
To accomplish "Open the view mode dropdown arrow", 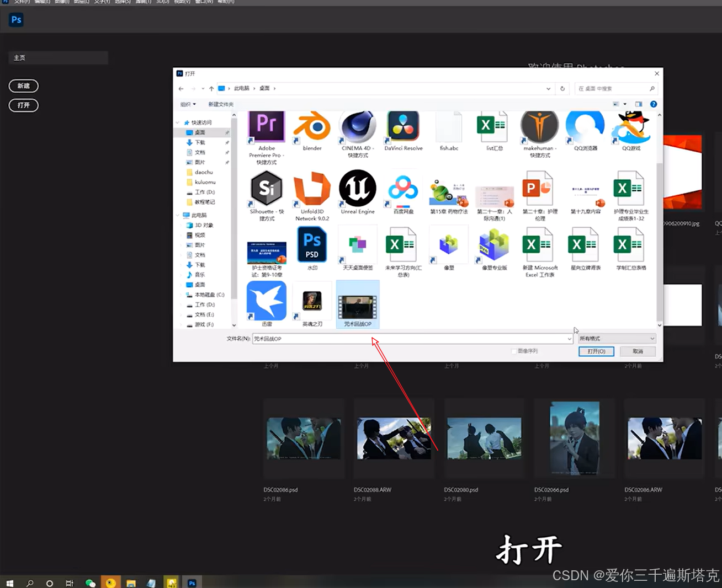I will tap(625, 104).
